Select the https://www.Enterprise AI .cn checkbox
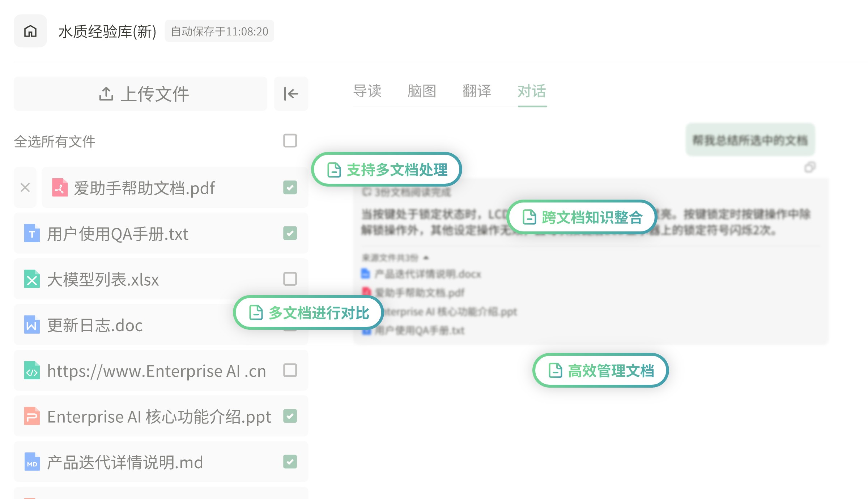868x499 pixels. click(290, 370)
